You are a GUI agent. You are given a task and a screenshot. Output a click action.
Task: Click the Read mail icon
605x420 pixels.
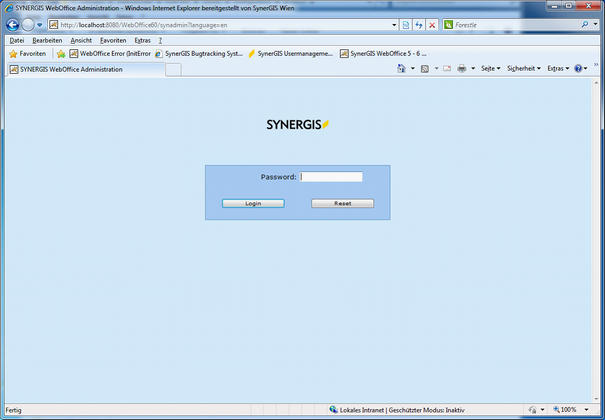pos(447,69)
